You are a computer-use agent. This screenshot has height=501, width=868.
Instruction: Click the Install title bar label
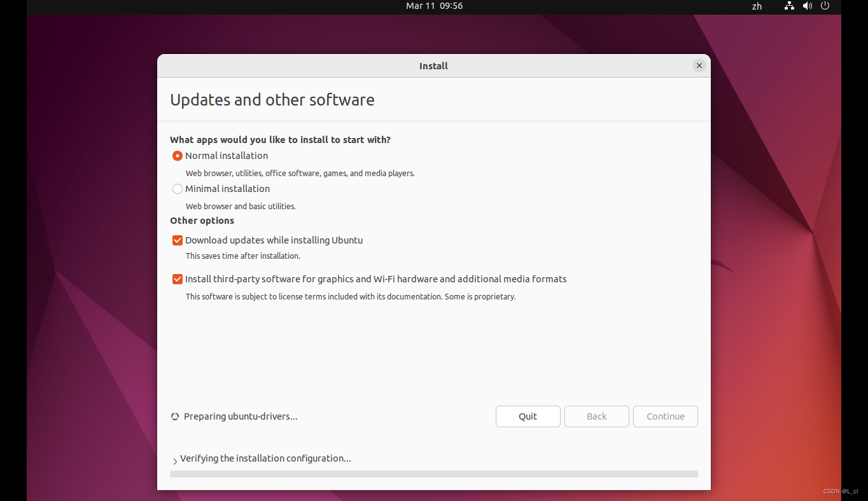[434, 65]
